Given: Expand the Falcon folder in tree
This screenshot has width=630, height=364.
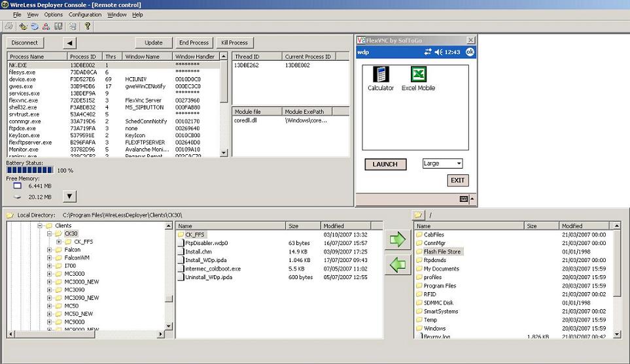Looking at the screenshot, I should pyautogui.click(x=50, y=250).
